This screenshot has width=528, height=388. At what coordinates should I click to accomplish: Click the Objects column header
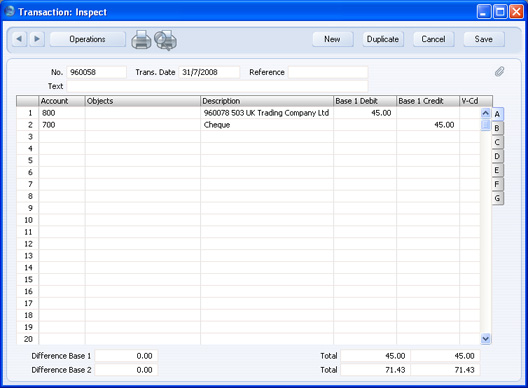143,101
